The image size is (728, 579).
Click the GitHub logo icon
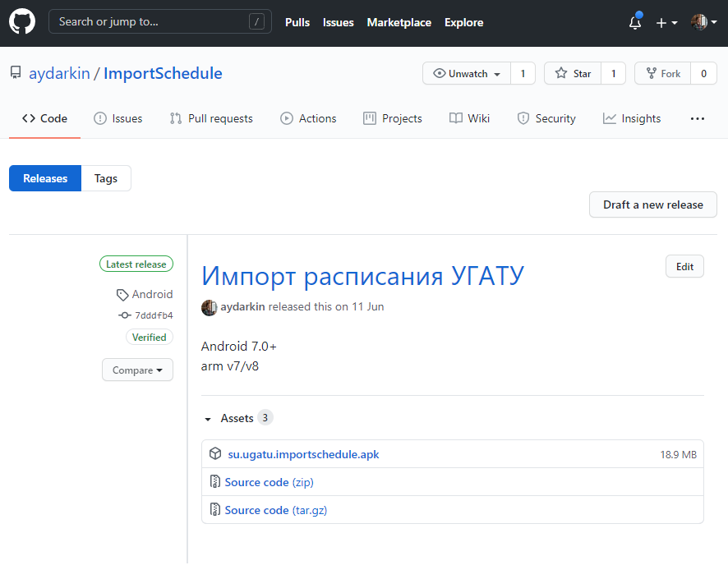[22, 22]
